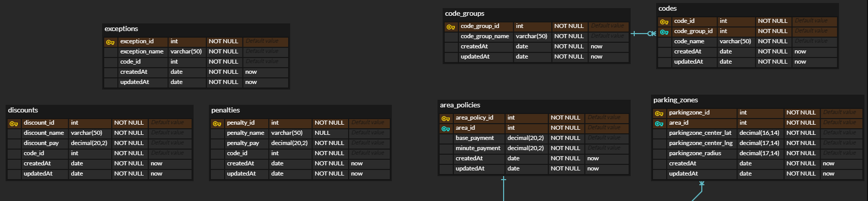Click the now default of penalties createdAt
The image size is (868, 201).
[357, 163]
